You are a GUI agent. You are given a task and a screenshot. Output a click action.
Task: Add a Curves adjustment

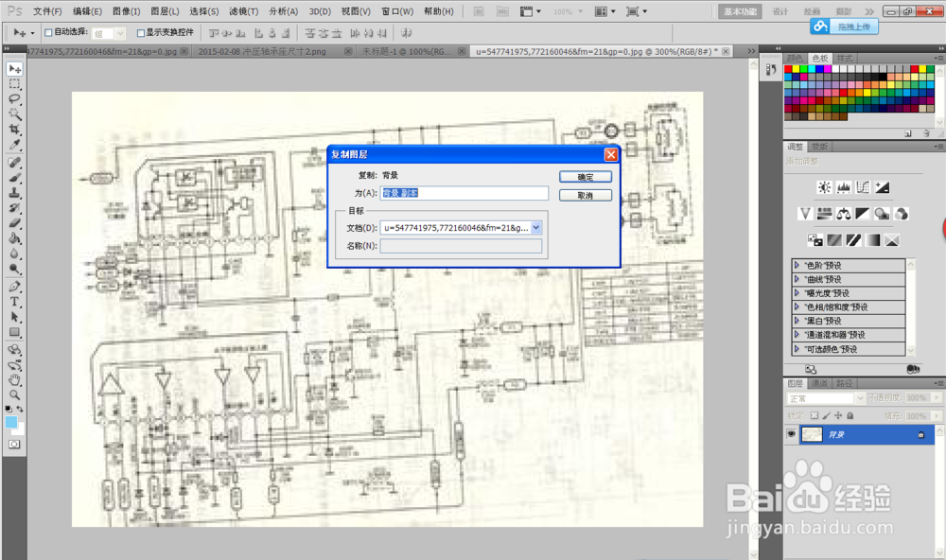click(863, 187)
